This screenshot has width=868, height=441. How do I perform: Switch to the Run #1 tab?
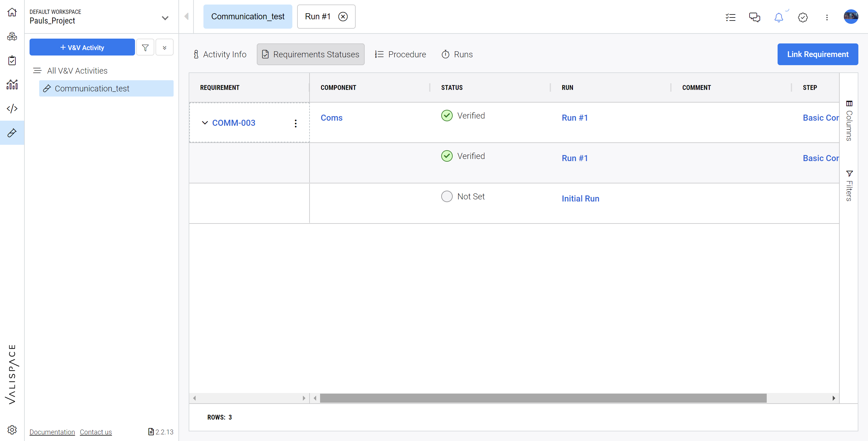[317, 17]
